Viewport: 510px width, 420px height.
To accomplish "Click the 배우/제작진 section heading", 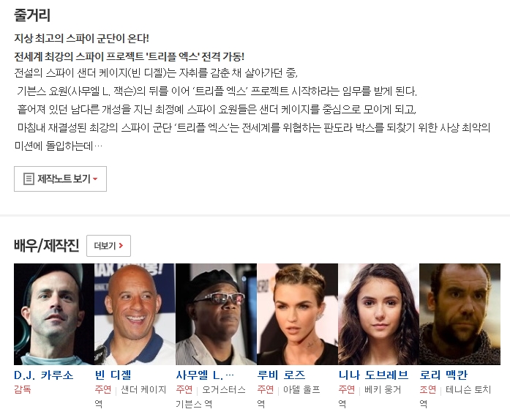I will click(x=47, y=245).
